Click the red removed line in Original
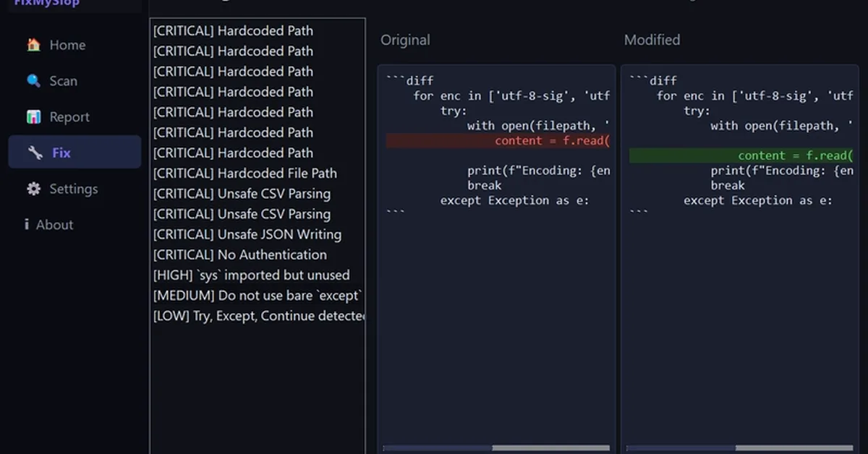Viewport: 868px width, 454px height. [498, 141]
